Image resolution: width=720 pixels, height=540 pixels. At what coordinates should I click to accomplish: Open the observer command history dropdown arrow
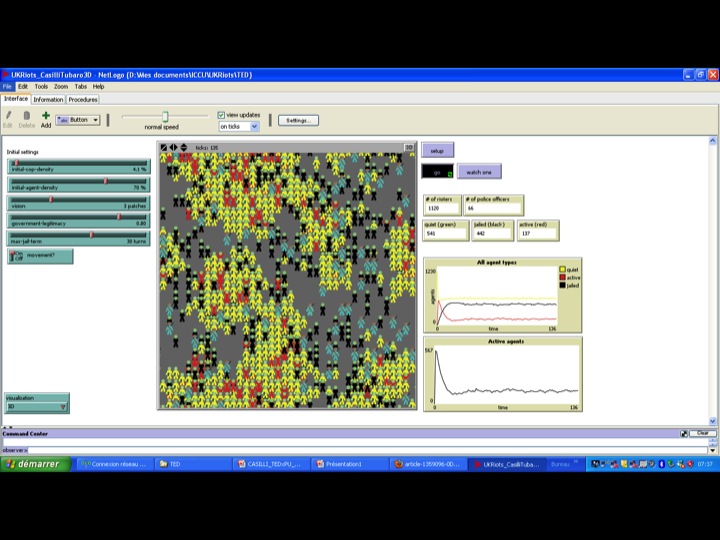713,450
